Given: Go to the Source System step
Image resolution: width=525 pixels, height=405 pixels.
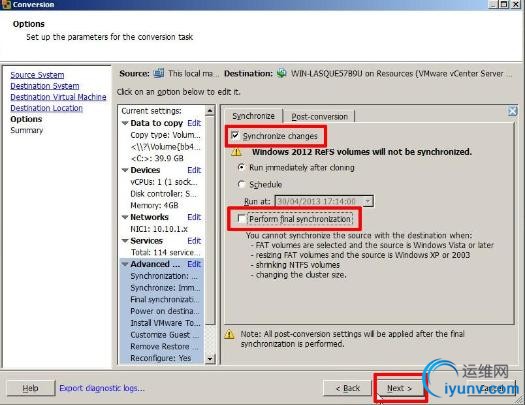Looking at the screenshot, I should click(37, 75).
